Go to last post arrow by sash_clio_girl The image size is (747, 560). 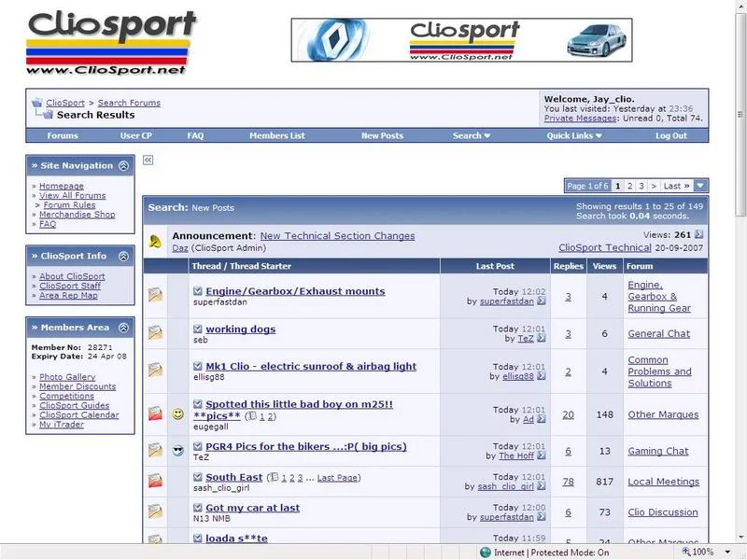pos(542,486)
